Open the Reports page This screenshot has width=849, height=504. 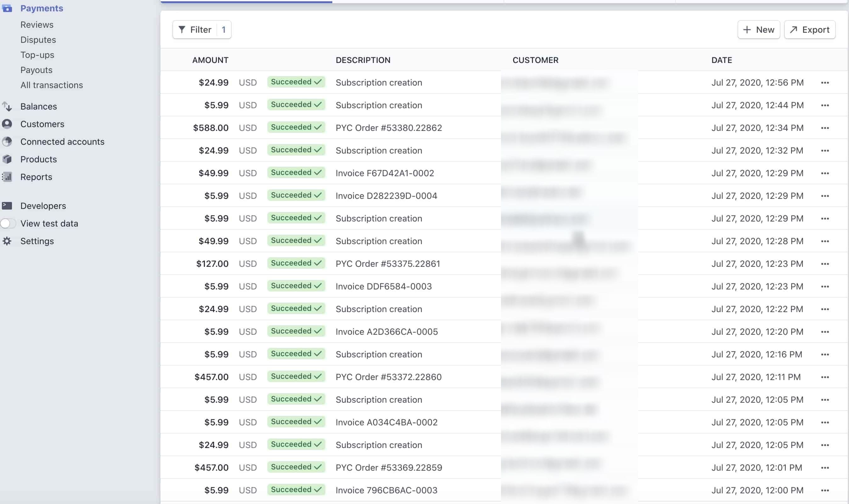tap(36, 177)
